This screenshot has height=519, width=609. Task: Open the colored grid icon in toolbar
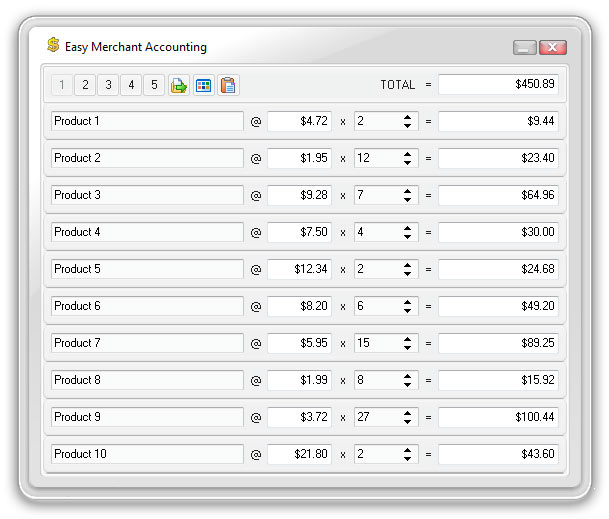tap(204, 85)
